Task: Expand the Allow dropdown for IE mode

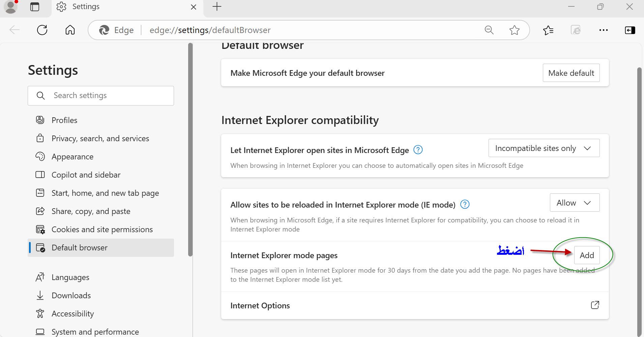Action: [x=574, y=203]
